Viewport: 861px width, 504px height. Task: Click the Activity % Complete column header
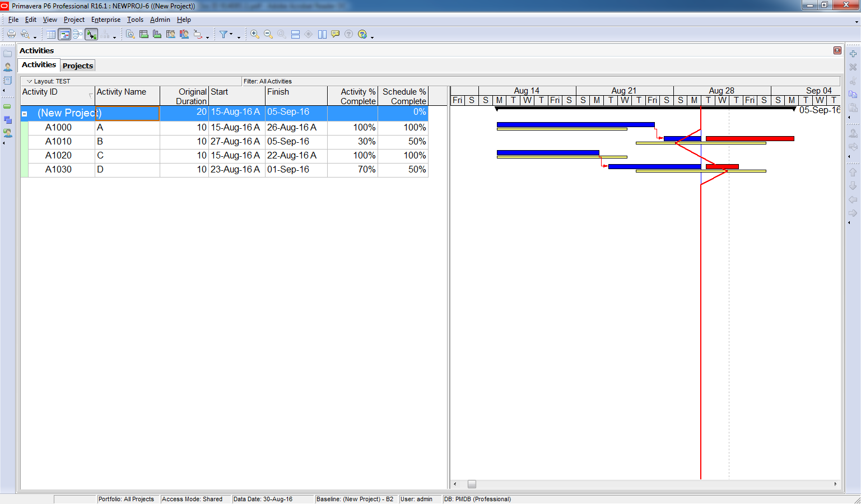(x=352, y=96)
